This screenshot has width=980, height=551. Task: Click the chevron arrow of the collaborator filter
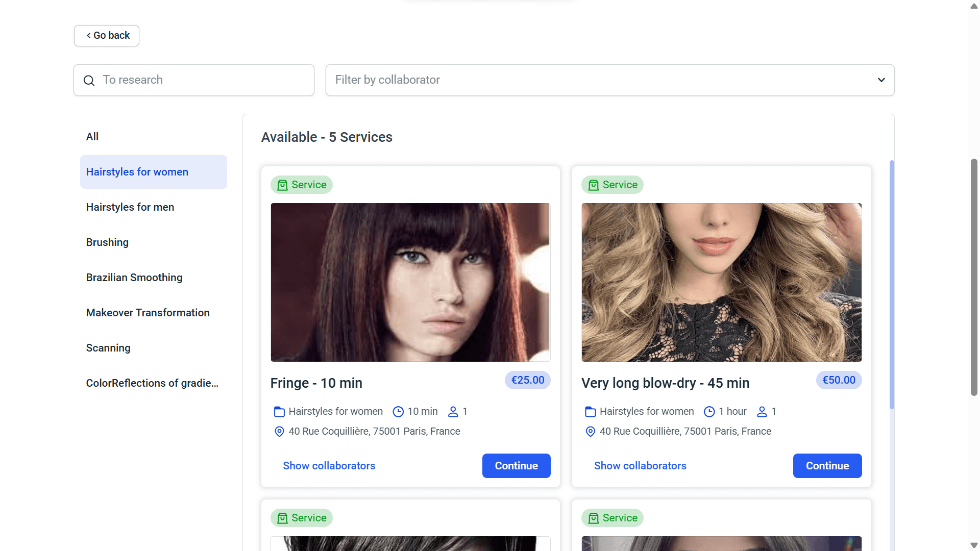[881, 80]
